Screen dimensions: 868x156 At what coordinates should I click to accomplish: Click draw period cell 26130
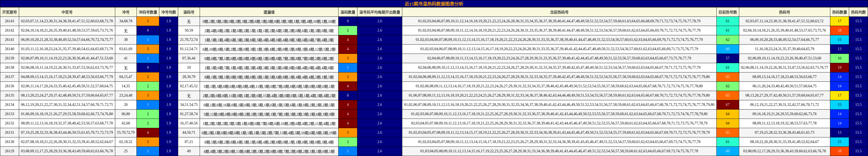point(10,142)
